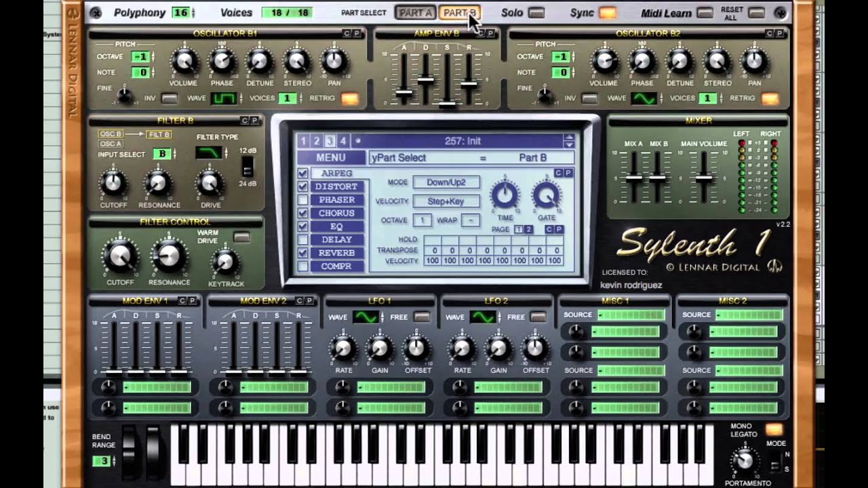Click the Portamento knob

pos(744,462)
